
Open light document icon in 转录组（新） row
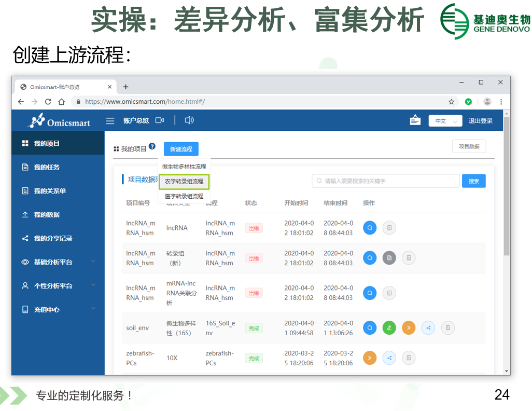pyautogui.click(x=409, y=258)
